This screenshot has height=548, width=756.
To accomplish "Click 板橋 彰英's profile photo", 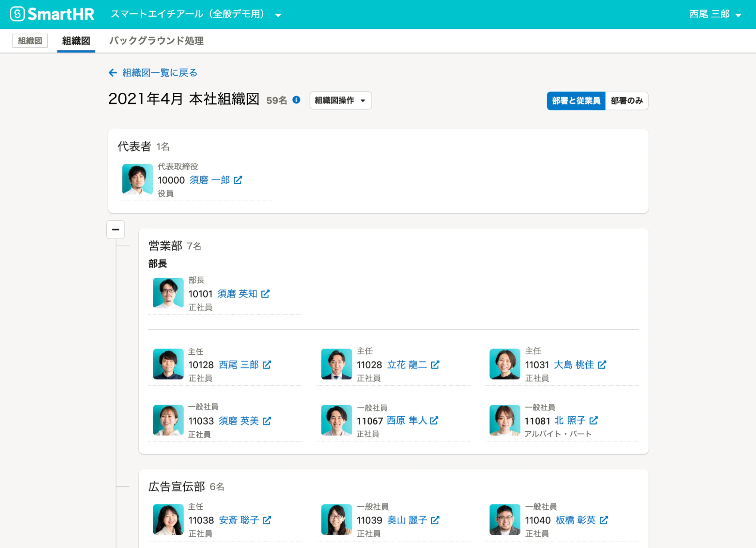I will pos(505,520).
